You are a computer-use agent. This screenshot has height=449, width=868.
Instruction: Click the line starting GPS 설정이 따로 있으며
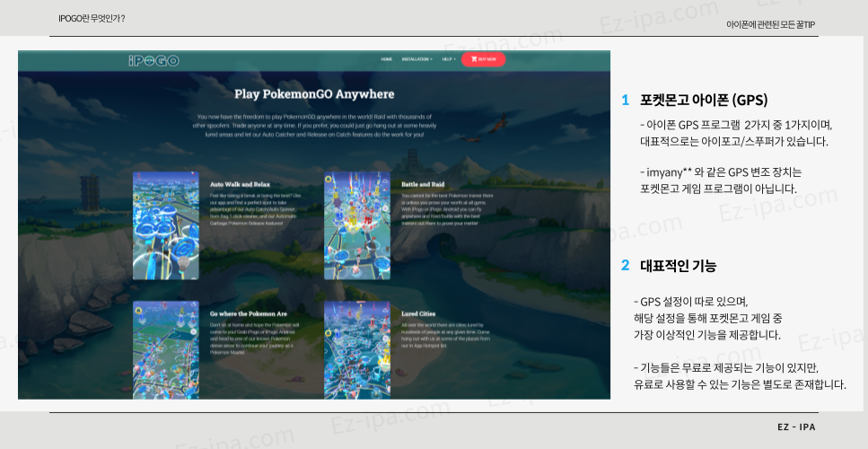pyautogui.click(x=691, y=303)
